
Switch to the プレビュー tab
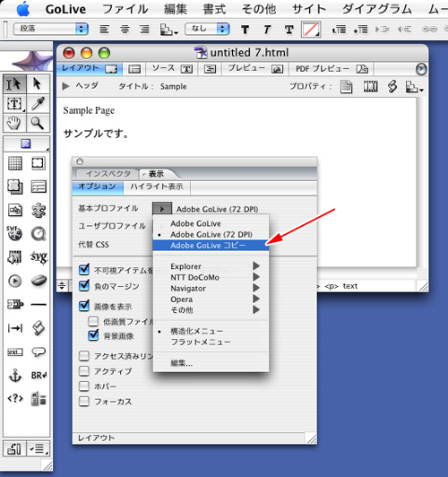[x=255, y=69]
